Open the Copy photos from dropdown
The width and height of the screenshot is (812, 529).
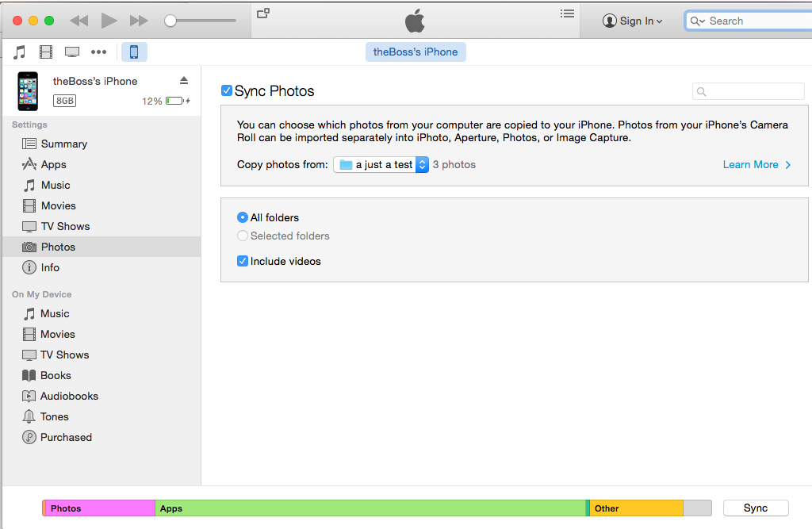(x=381, y=164)
